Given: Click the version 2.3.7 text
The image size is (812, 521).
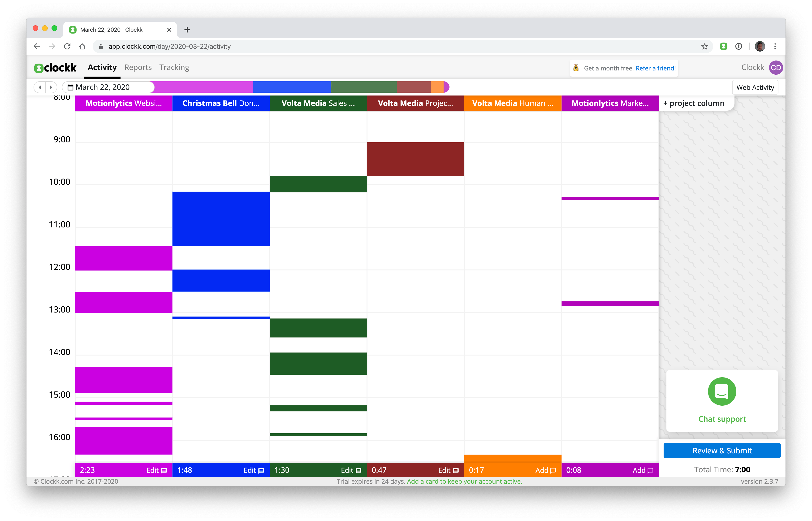Looking at the screenshot, I should tap(759, 481).
